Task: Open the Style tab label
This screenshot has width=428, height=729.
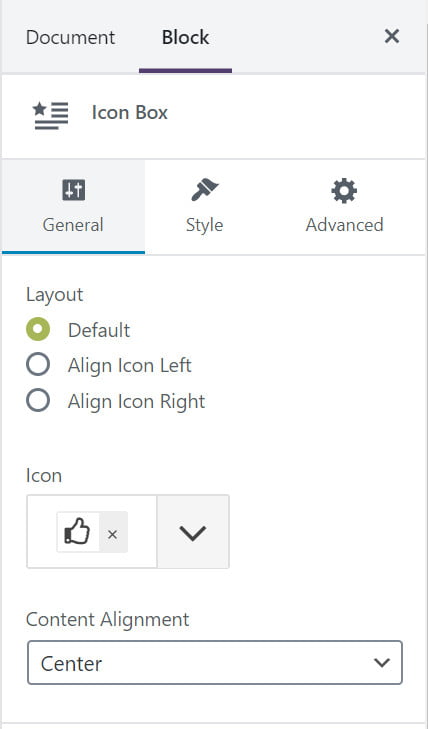Action: tap(204, 225)
